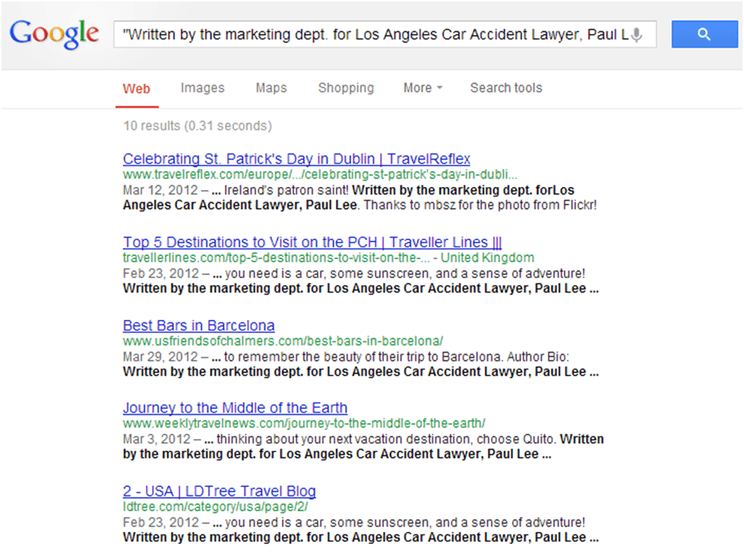The image size is (744, 560).
Task: Click the ldtree.com/category/usa/page/2/ URL
Action: pos(215,507)
